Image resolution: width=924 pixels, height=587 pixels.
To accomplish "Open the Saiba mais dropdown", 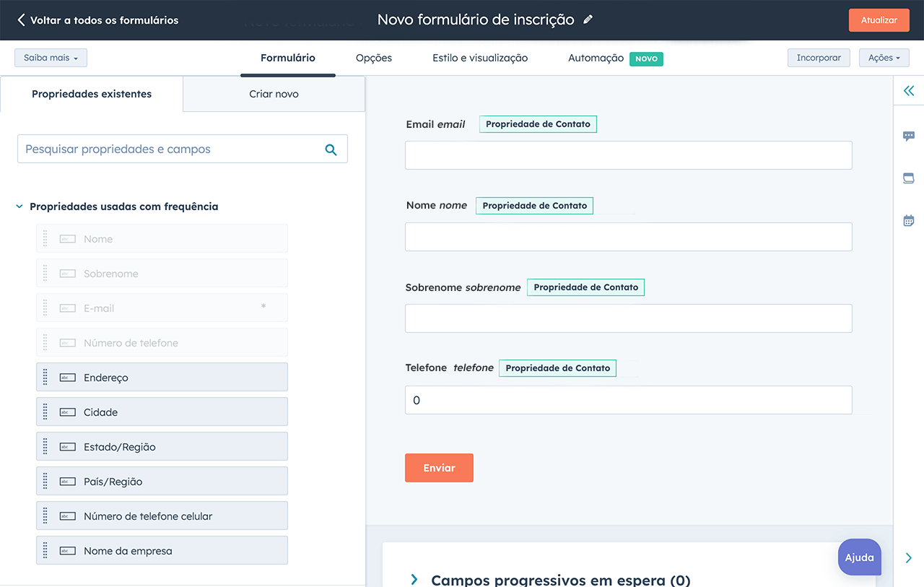I will tap(51, 58).
